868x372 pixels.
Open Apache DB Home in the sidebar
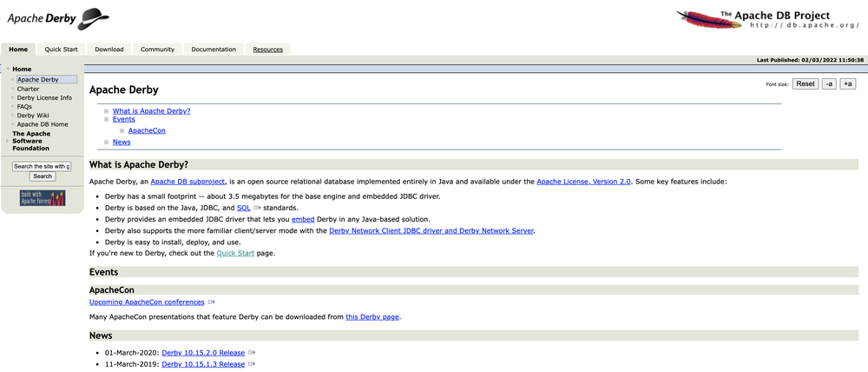(x=43, y=124)
